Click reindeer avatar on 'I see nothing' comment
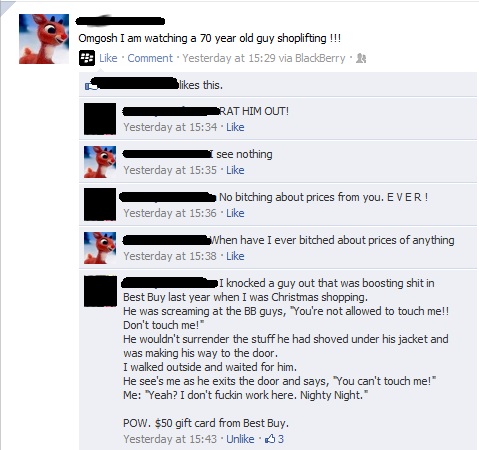 (x=100, y=162)
